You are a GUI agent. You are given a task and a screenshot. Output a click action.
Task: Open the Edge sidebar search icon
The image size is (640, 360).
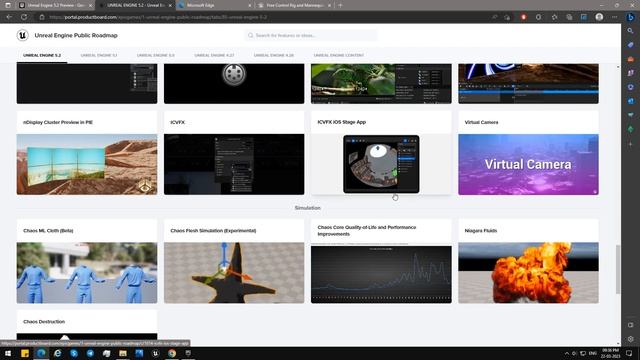click(x=631, y=31)
